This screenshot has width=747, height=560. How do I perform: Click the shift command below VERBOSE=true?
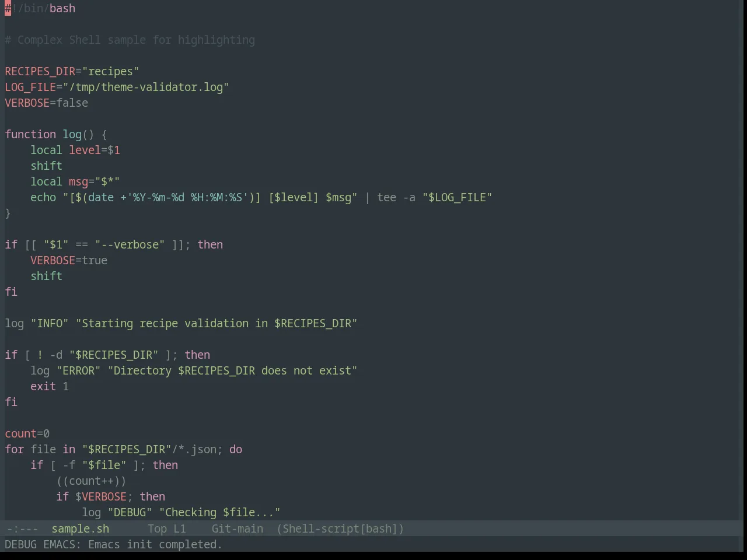47,276
